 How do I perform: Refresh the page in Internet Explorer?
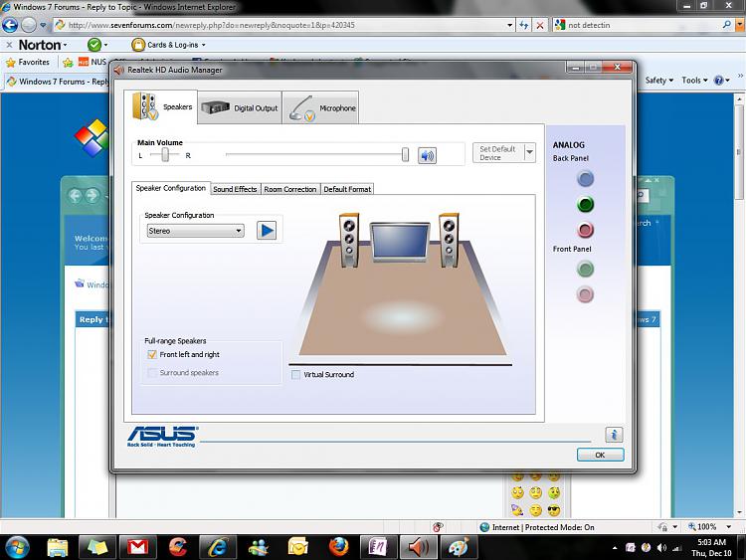pos(524,25)
